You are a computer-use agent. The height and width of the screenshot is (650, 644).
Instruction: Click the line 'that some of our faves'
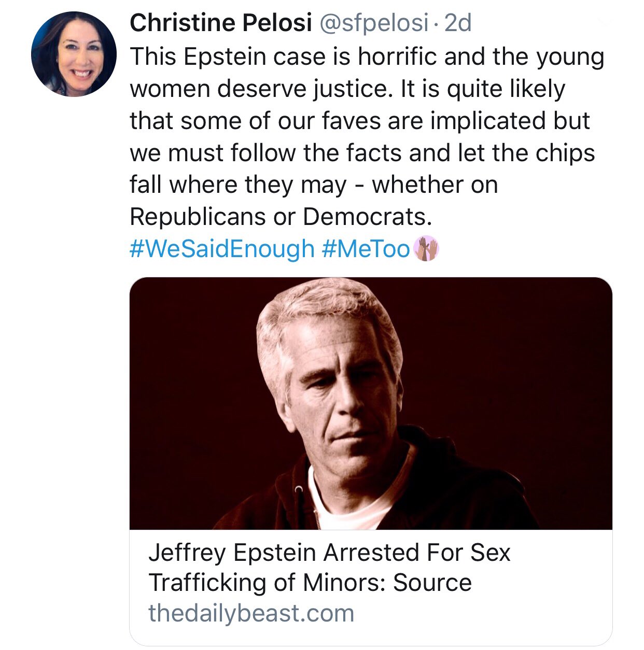click(359, 121)
